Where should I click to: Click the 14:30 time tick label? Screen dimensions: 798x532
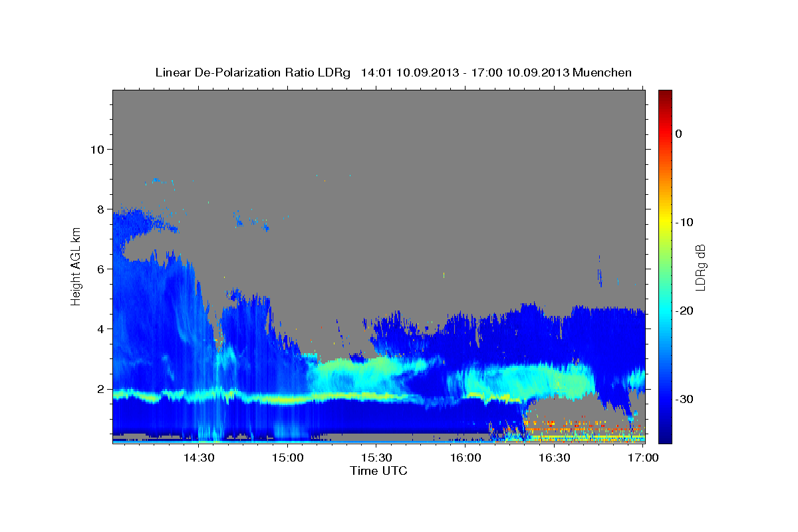point(198,458)
